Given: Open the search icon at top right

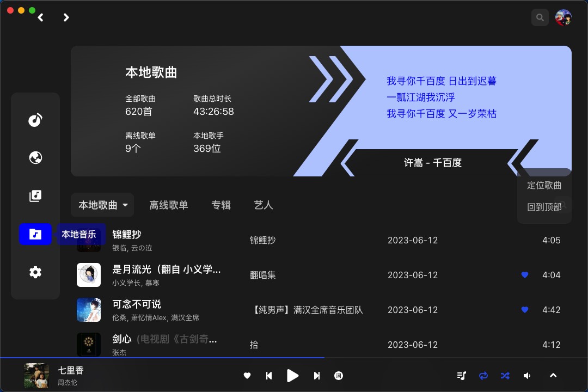Looking at the screenshot, I should pyautogui.click(x=540, y=17).
